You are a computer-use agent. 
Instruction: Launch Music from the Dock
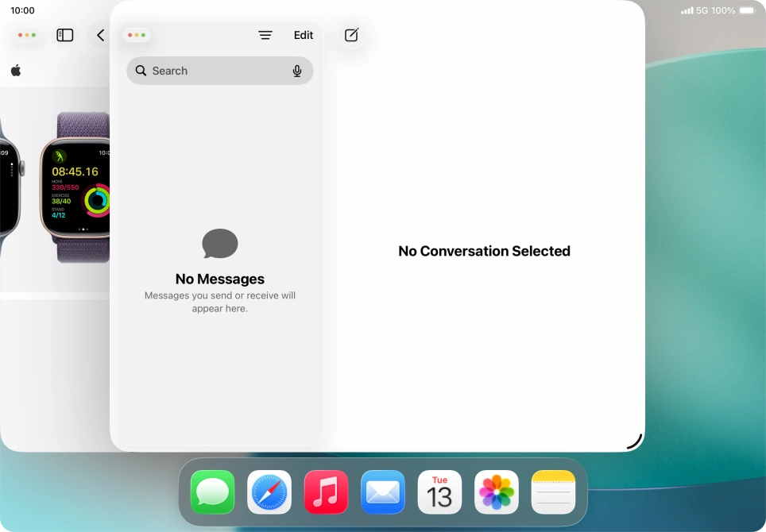(326, 492)
